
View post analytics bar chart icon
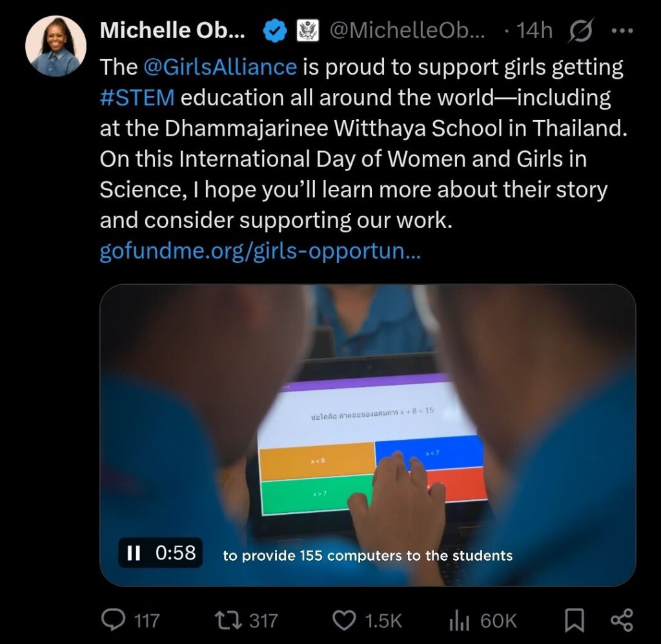(x=458, y=620)
